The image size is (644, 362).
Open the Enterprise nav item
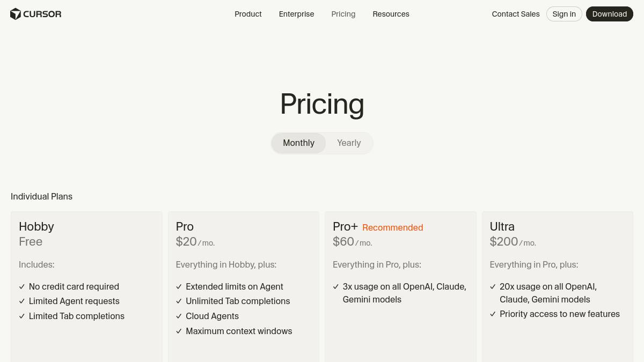coord(296,14)
